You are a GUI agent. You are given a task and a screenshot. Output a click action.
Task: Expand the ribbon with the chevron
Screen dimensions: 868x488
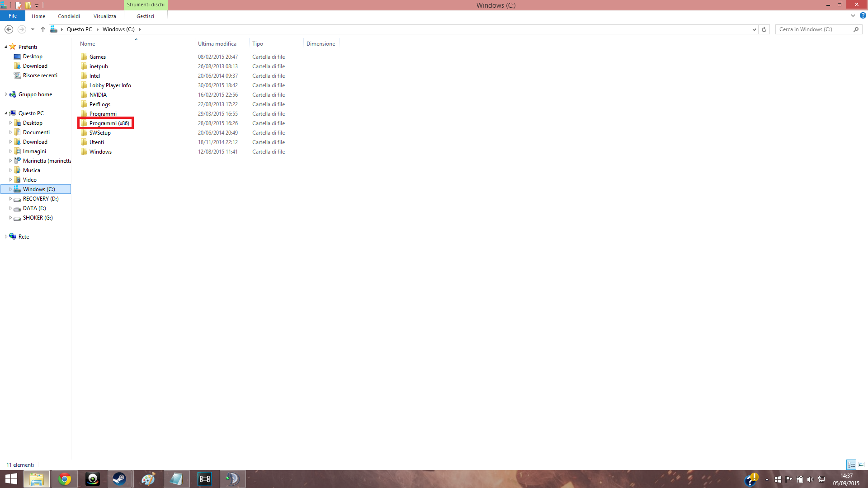click(853, 15)
